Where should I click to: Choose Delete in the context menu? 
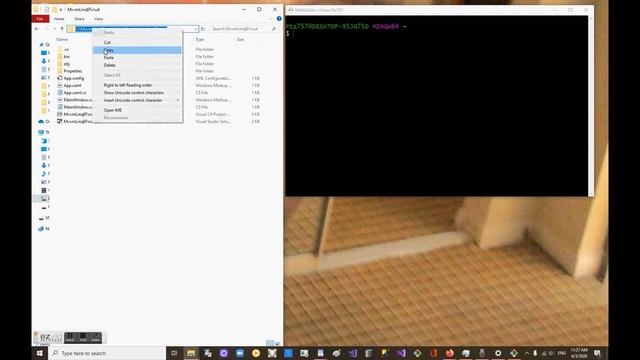[137, 65]
